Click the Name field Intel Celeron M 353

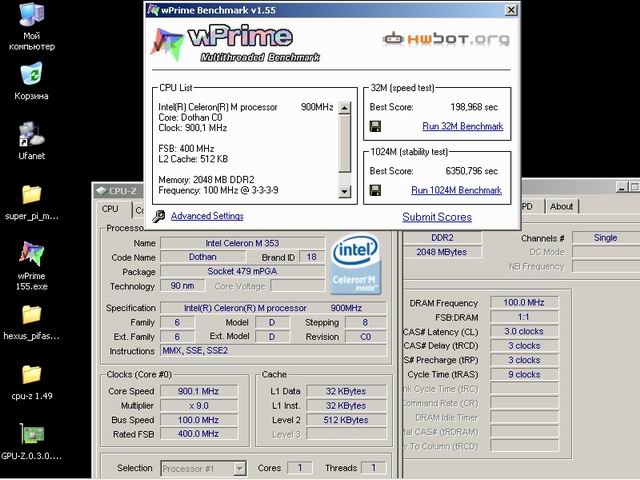pos(242,243)
